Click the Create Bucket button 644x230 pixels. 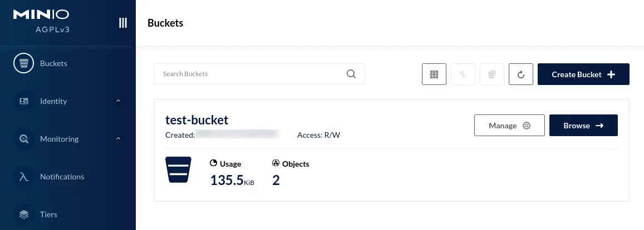[583, 74]
